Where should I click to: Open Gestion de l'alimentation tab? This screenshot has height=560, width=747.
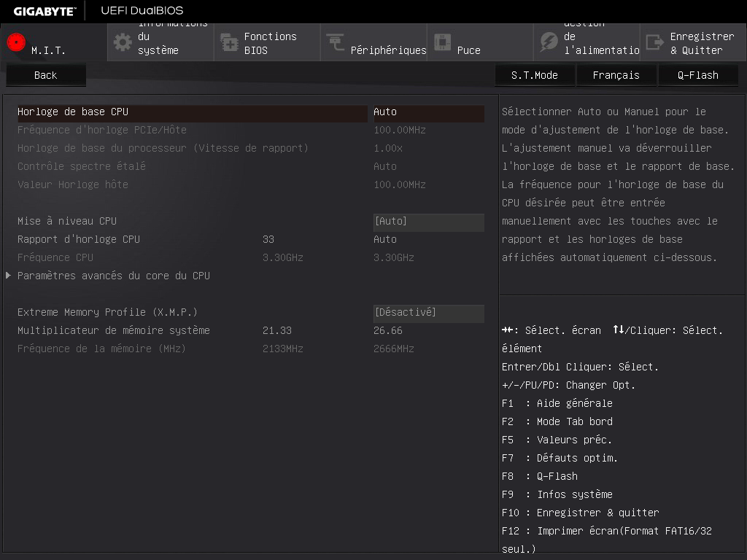coord(587,42)
